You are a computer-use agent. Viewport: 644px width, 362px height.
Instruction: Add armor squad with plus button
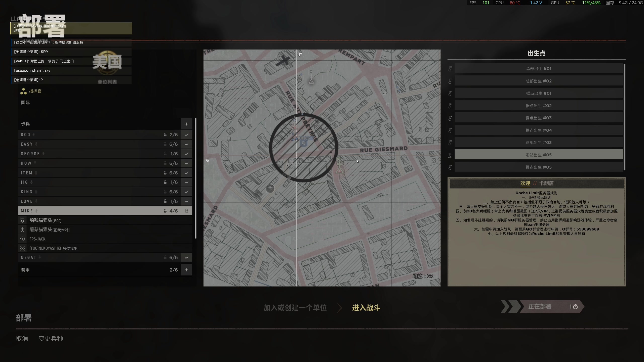(186, 270)
